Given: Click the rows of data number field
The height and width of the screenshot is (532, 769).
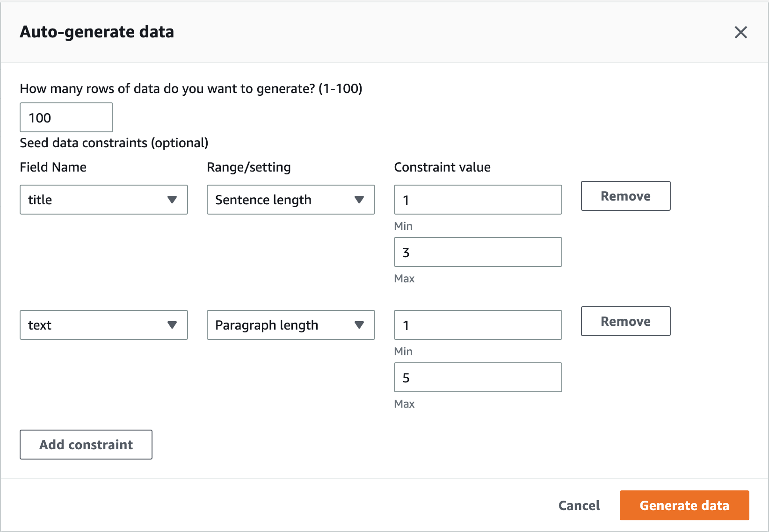Looking at the screenshot, I should pyautogui.click(x=66, y=117).
